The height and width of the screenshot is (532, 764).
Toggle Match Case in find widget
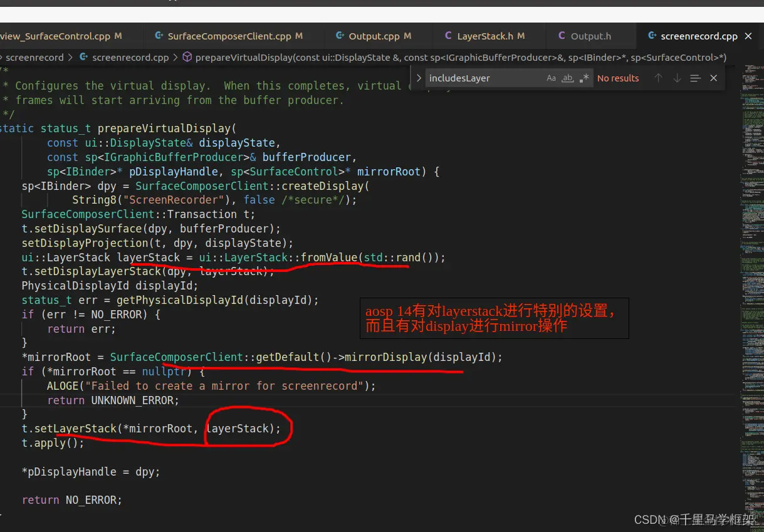(551, 78)
